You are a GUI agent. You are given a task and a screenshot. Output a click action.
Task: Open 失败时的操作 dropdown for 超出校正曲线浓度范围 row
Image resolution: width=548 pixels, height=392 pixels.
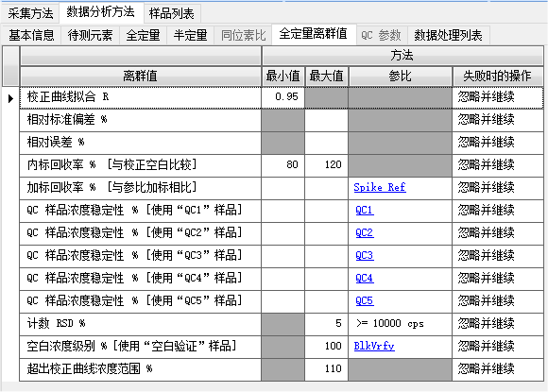coord(498,368)
